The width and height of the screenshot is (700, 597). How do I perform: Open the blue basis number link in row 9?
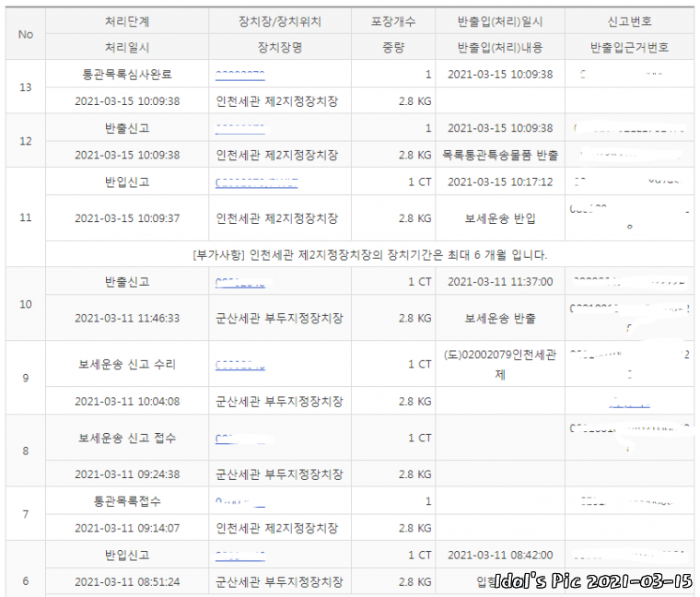coord(630,402)
